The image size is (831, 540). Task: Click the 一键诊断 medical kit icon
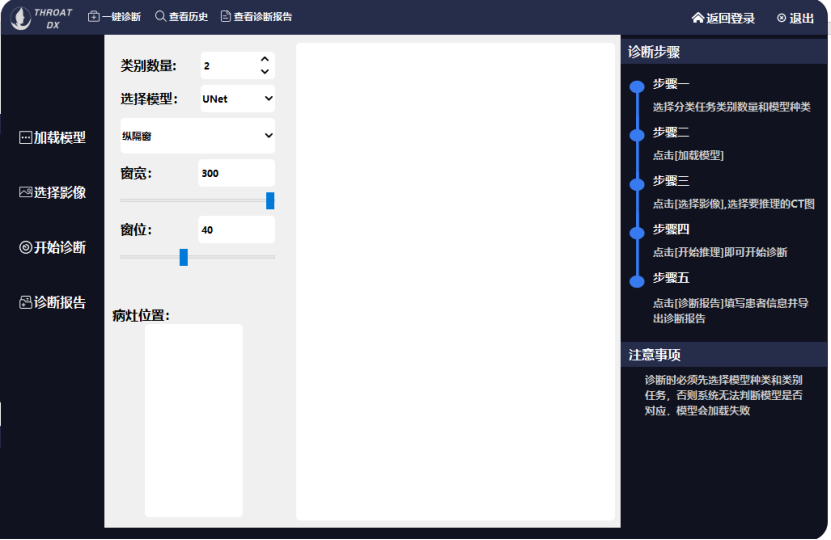coord(94,16)
